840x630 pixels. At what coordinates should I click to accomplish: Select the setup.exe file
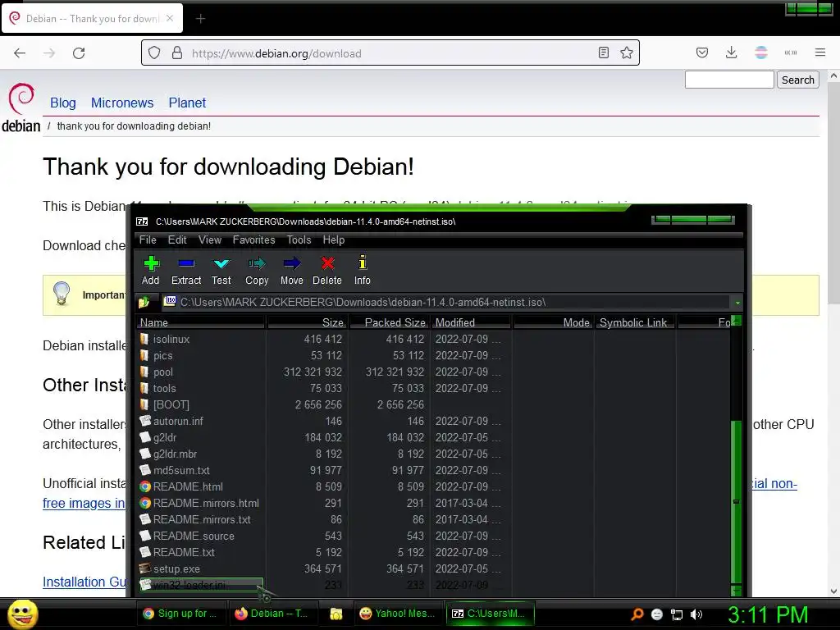click(176, 568)
